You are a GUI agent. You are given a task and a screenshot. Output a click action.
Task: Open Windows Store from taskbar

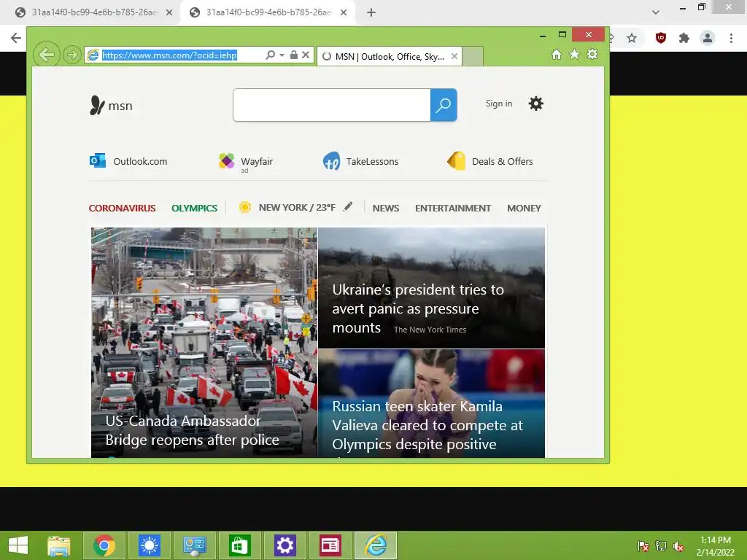(x=239, y=545)
